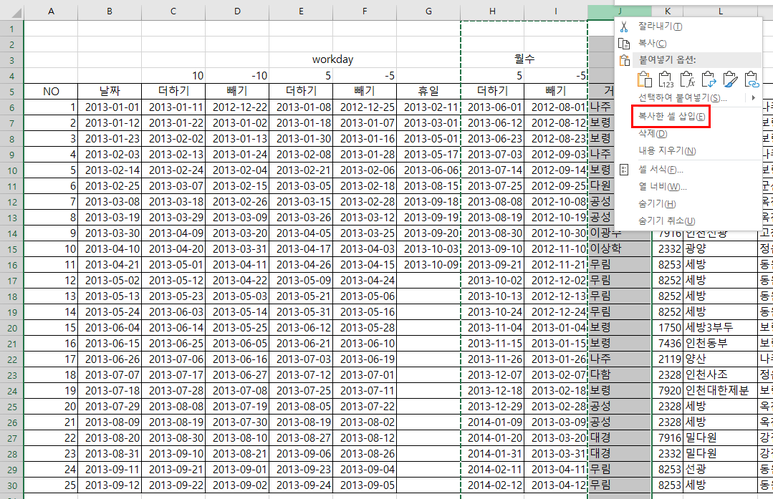Select column A header
The width and height of the screenshot is (773, 499).
[x=51, y=11]
